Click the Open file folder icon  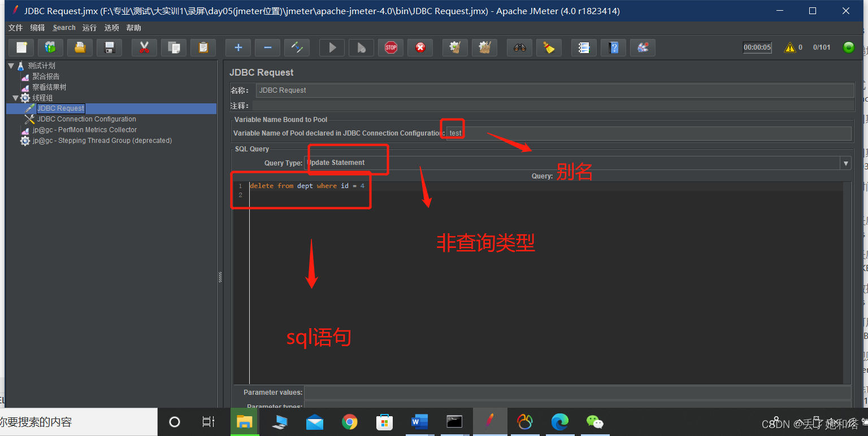pyautogui.click(x=80, y=47)
